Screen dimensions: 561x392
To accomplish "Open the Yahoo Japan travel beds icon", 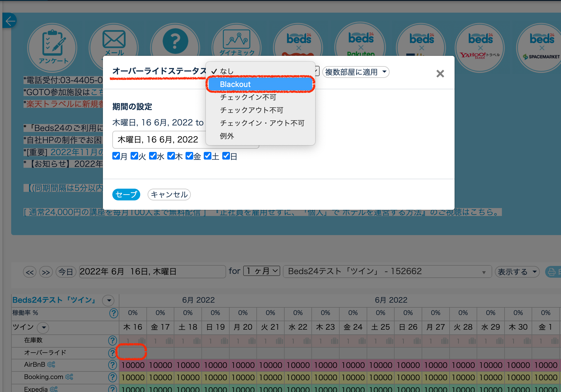I will click(480, 48).
